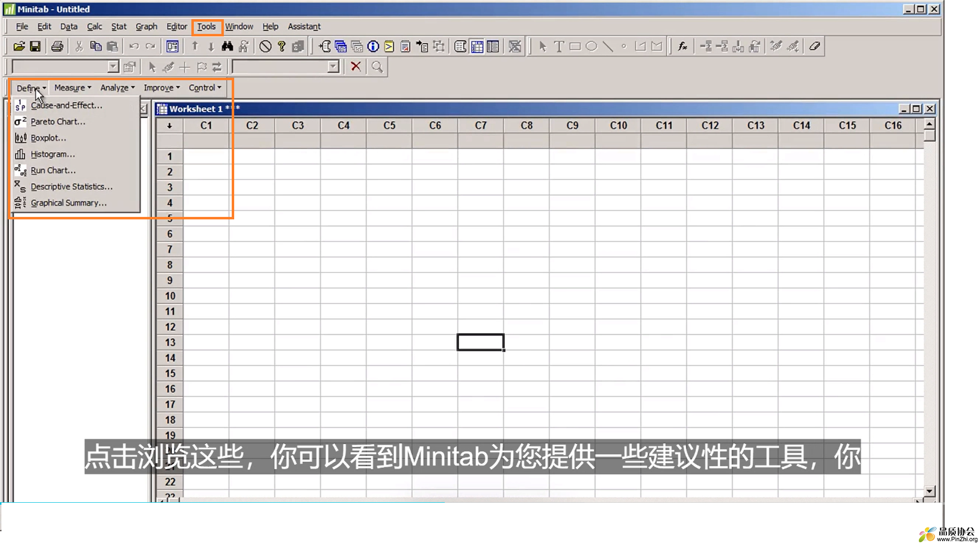Click the data entry direction arrow cell

tap(170, 125)
